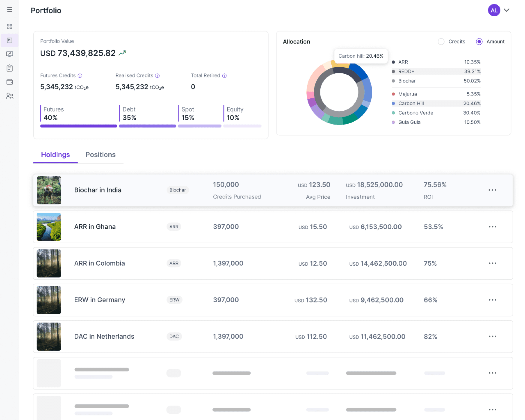
Task: Click the dashboard grid icon in sidebar
Action: [x=10, y=26]
